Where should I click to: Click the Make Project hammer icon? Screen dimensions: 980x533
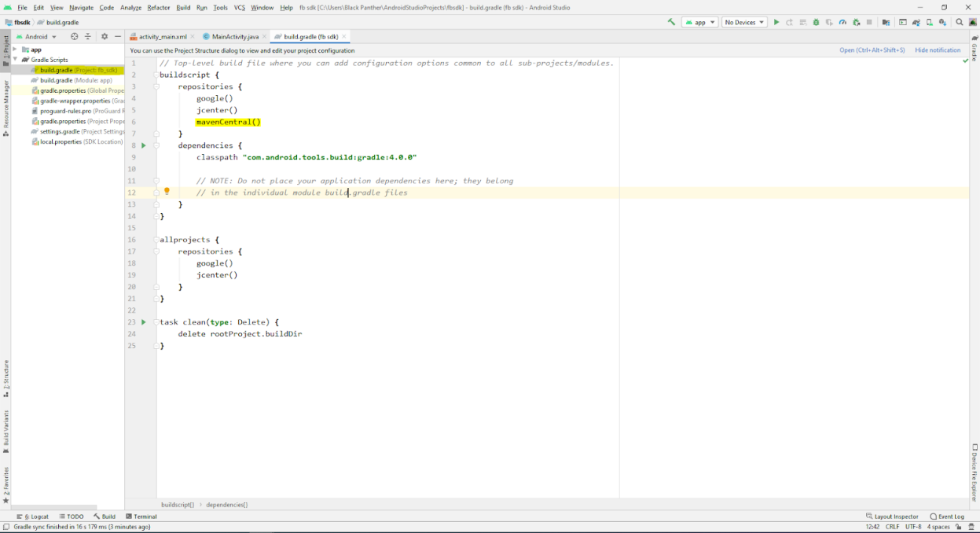coord(671,22)
